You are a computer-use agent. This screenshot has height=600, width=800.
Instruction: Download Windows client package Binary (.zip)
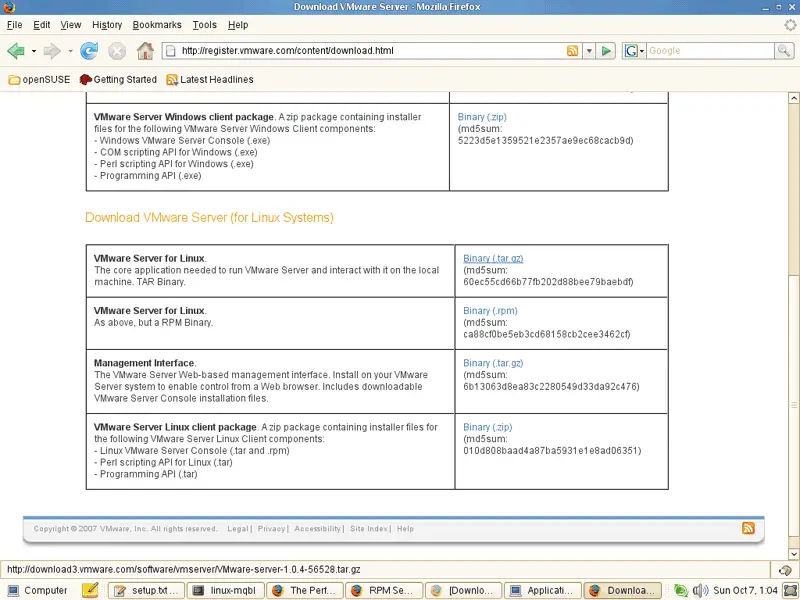[x=482, y=117]
